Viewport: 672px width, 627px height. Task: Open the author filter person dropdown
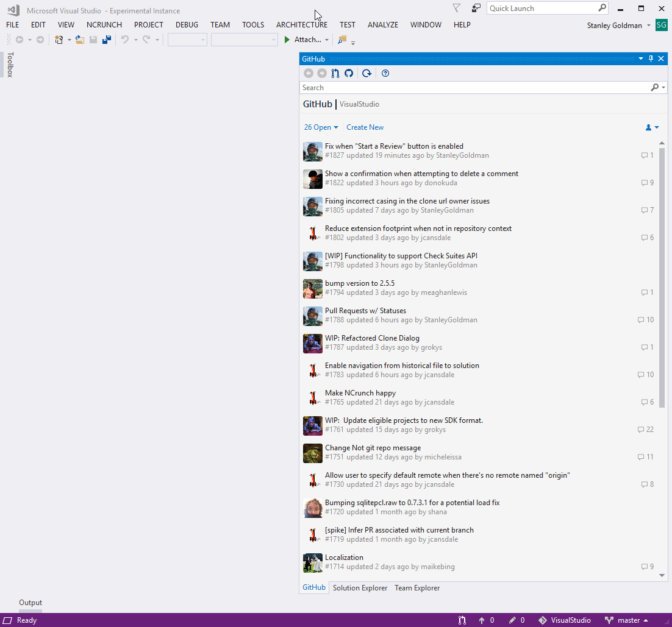click(652, 127)
